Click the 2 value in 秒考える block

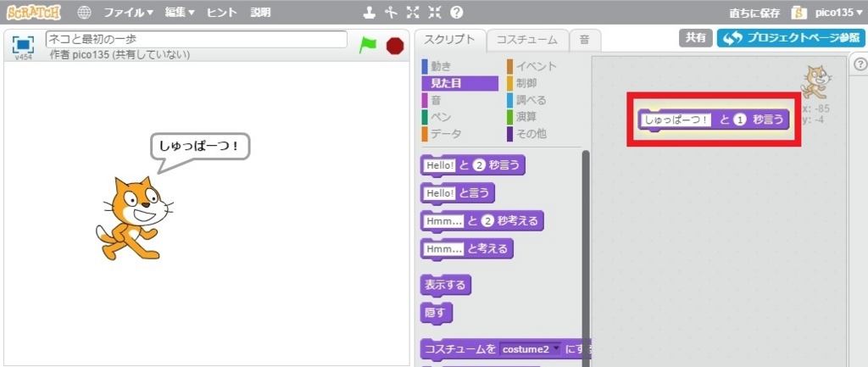click(x=487, y=221)
